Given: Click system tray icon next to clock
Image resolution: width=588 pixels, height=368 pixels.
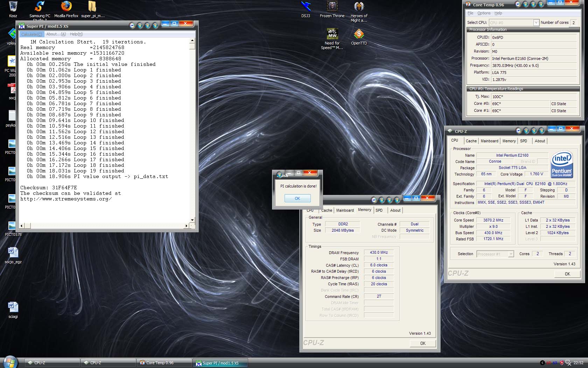Looking at the screenshot, I should point(568,363).
